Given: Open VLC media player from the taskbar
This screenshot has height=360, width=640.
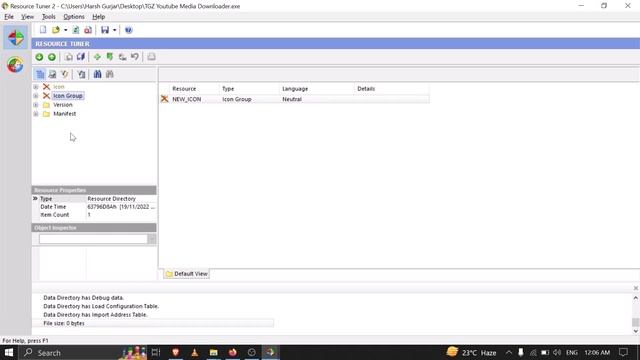Looking at the screenshot, I should coord(195,352).
